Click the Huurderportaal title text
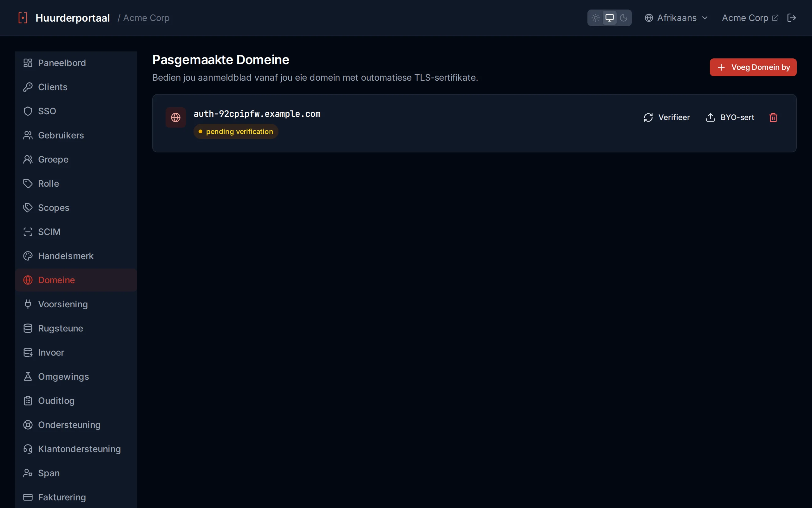The image size is (812, 508). point(72,18)
